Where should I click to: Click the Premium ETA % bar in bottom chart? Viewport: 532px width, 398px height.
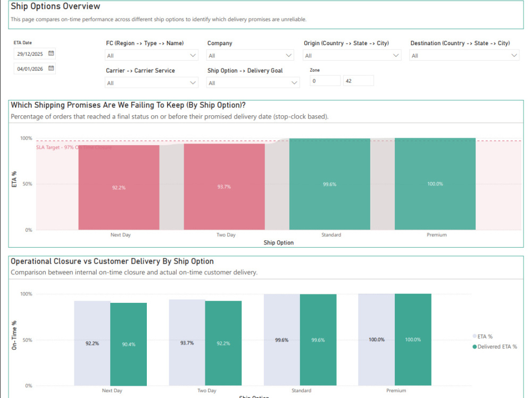[x=377, y=340]
